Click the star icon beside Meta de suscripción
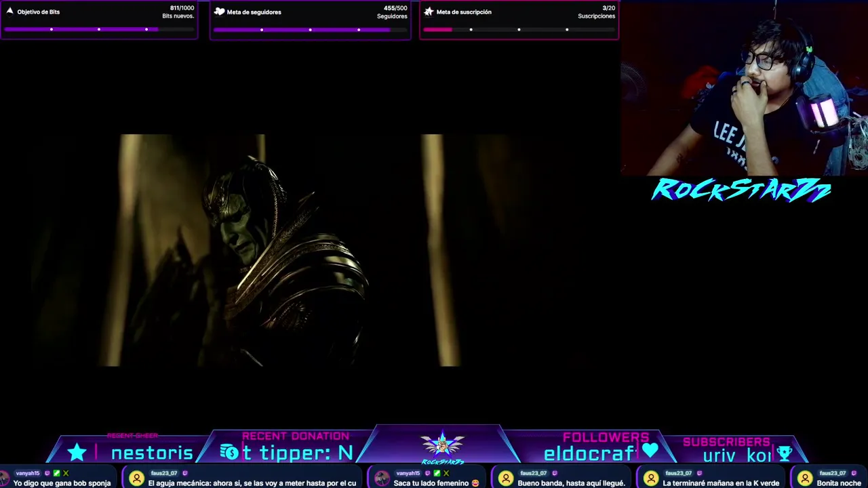Viewport: 868px width, 488px height. tap(429, 12)
